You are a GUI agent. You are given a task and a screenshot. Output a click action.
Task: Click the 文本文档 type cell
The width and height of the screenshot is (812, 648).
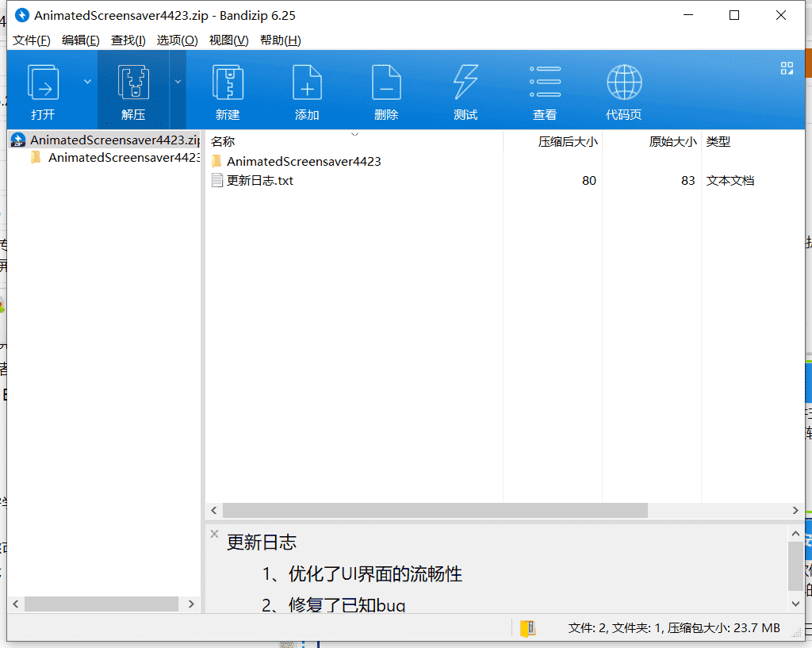[730, 181]
